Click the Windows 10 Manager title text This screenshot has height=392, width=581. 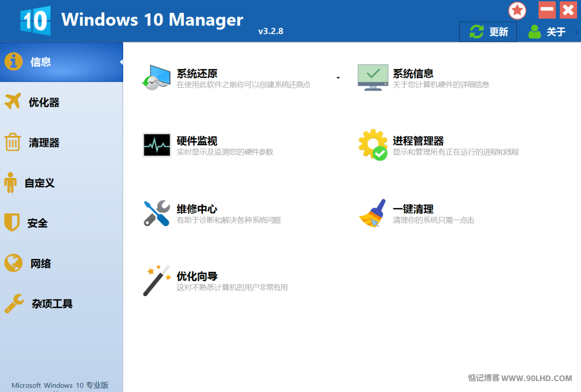(152, 20)
